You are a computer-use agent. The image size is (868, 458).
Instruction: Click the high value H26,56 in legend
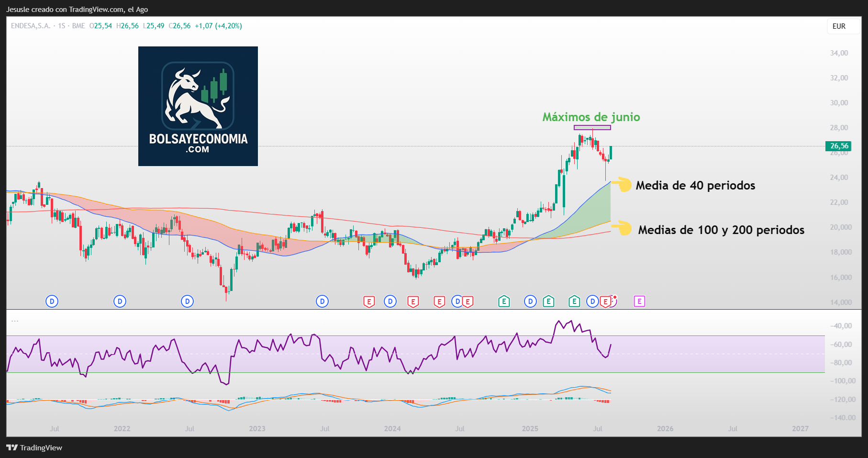(x=127, y=26)
